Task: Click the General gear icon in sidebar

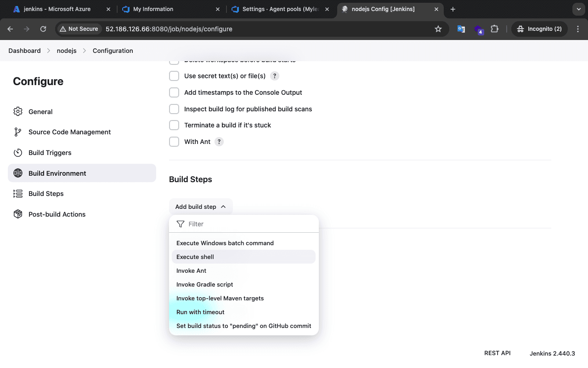Action: [18, 111]
